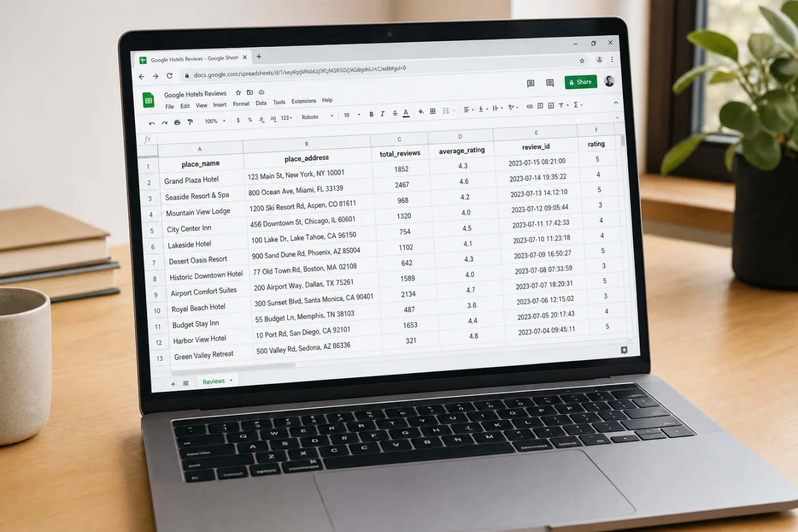Open the text rotation dropdown
This screenshot has height=532, width=798.
[x=512, y=107]
